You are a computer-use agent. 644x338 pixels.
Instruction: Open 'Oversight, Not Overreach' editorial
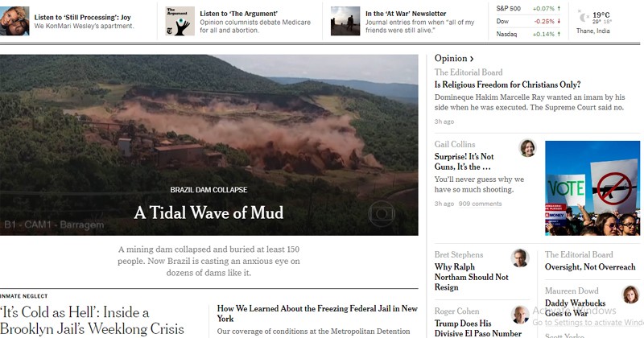tap(590, 267)
